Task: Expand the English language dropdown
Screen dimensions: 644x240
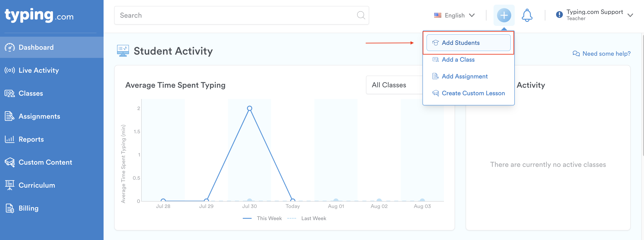Action: point(454,15)
